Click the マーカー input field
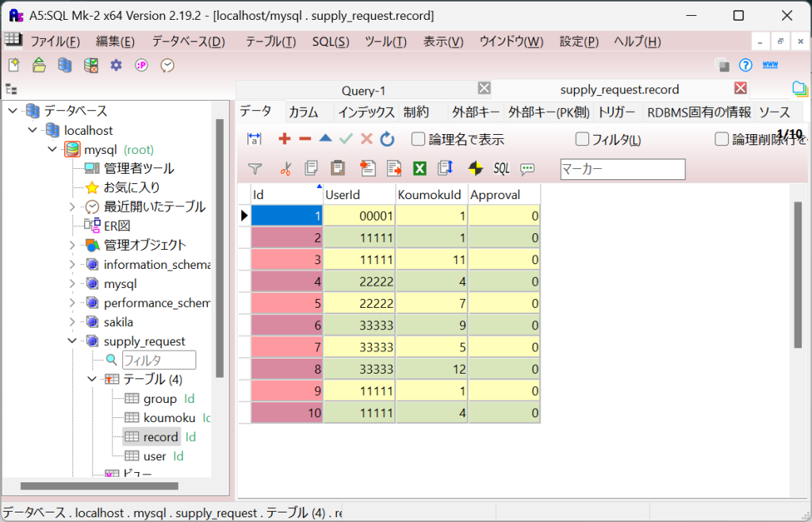Screen dimensions: 812x522 point(622,169)
